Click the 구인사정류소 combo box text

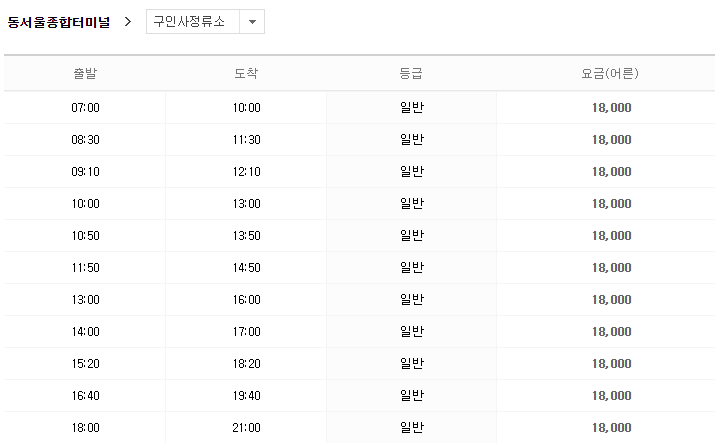pos(189,21)
